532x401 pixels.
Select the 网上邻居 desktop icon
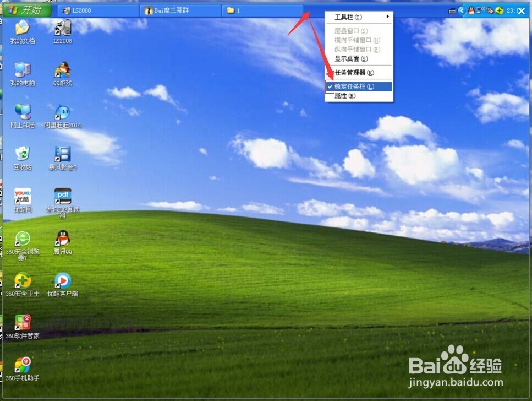click(23, 116)
